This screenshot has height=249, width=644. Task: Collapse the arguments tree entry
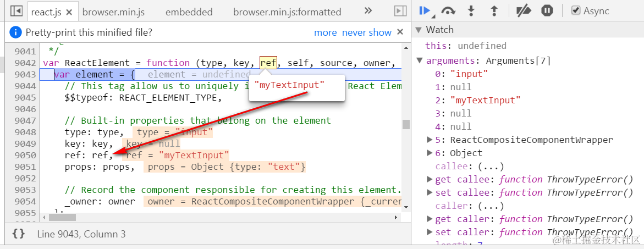(419, 60)
